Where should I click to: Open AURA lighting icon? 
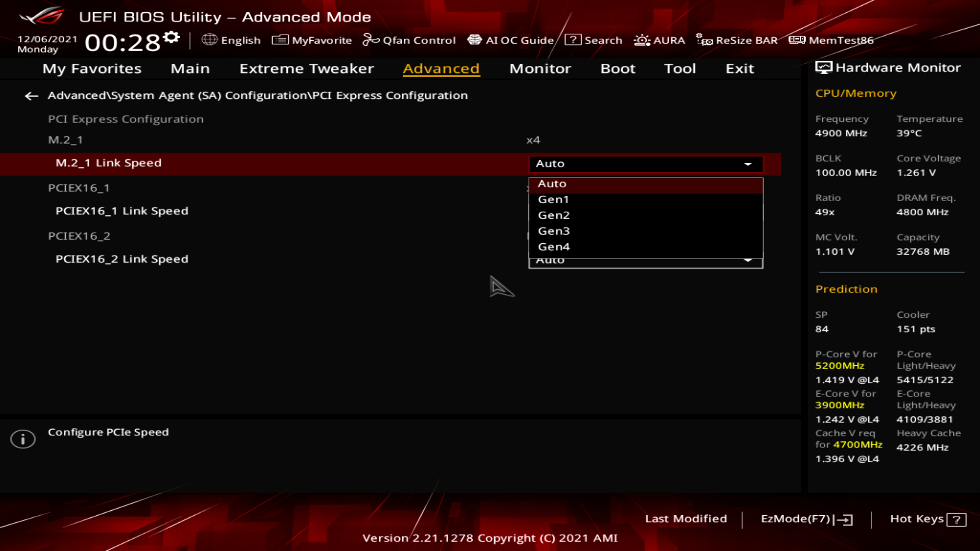642,40
